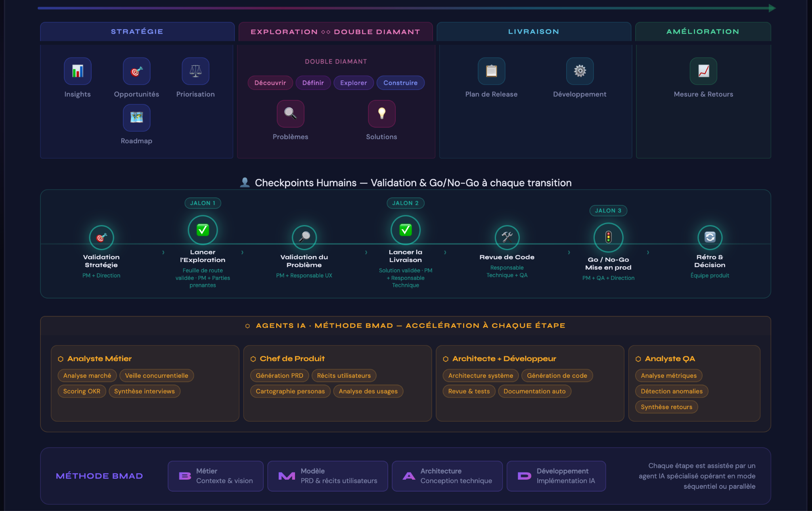The width and height of the screenshot is (812, 511).
Task: Click the Roadmap map icon
Action: [x=136, y=118]
